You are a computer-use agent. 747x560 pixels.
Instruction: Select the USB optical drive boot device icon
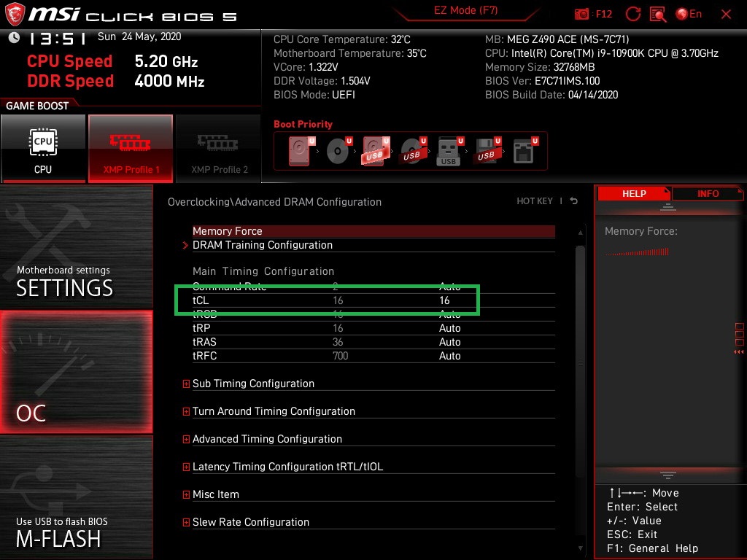click(x=413, y=151)
